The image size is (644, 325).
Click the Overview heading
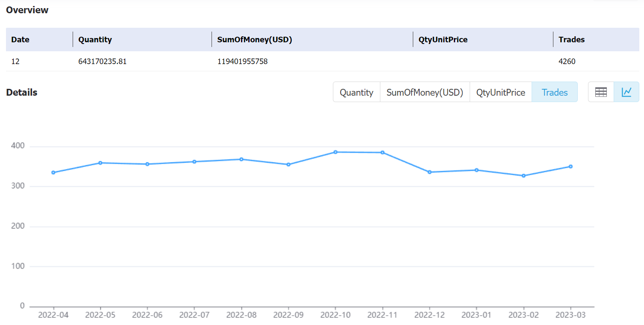[27, 10]
